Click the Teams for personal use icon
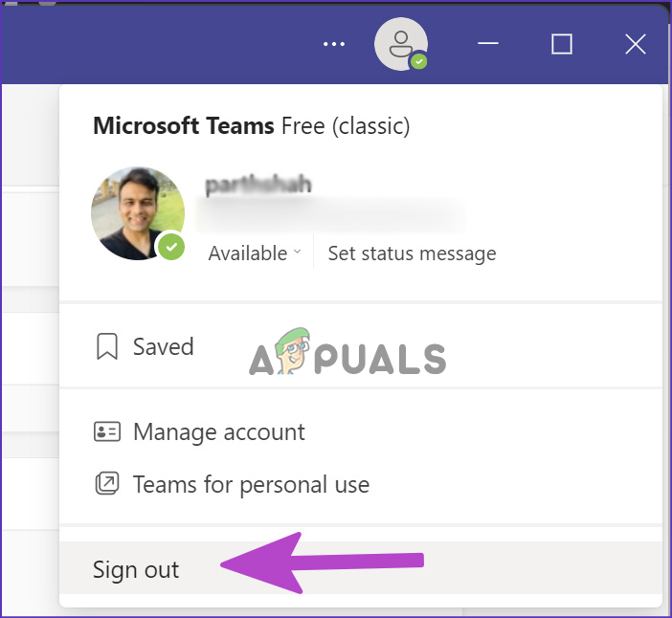This screenshot has height=618, width=672. (106, 484)
